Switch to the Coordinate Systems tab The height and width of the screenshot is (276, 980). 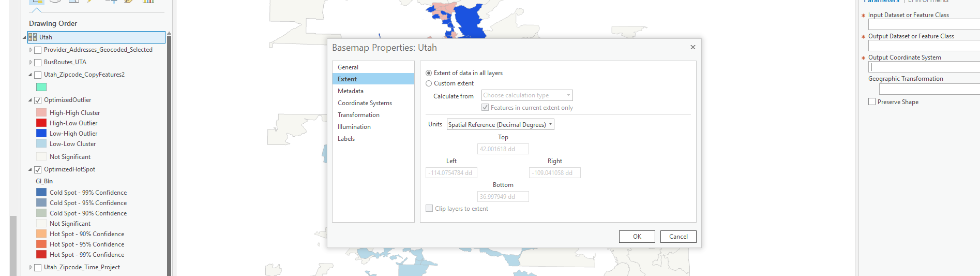coord(365,103)
